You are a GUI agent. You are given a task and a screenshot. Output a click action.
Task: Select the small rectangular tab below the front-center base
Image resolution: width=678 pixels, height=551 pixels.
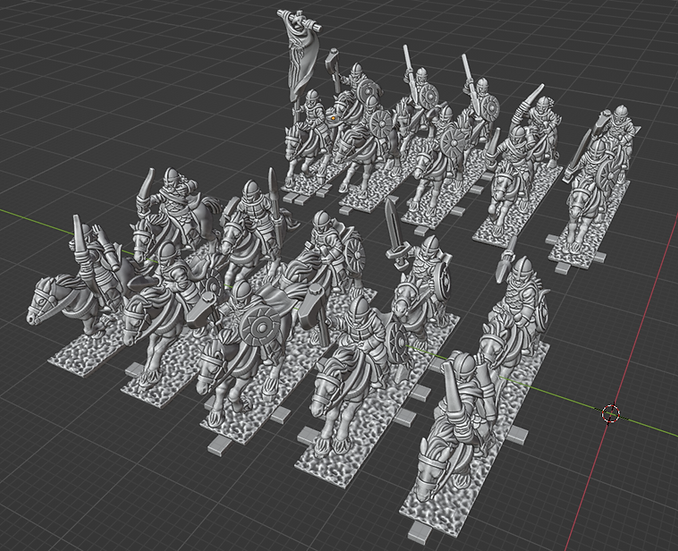(x=220, y=443)
